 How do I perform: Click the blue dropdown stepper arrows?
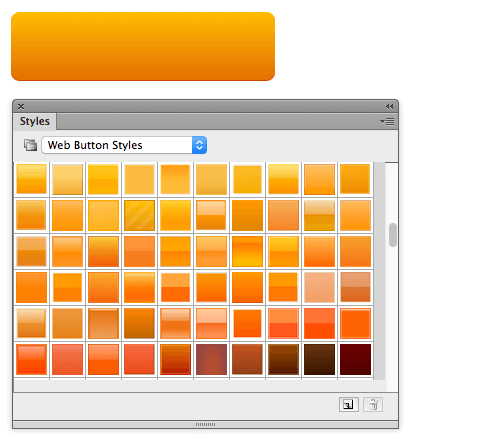coord(199,145)
